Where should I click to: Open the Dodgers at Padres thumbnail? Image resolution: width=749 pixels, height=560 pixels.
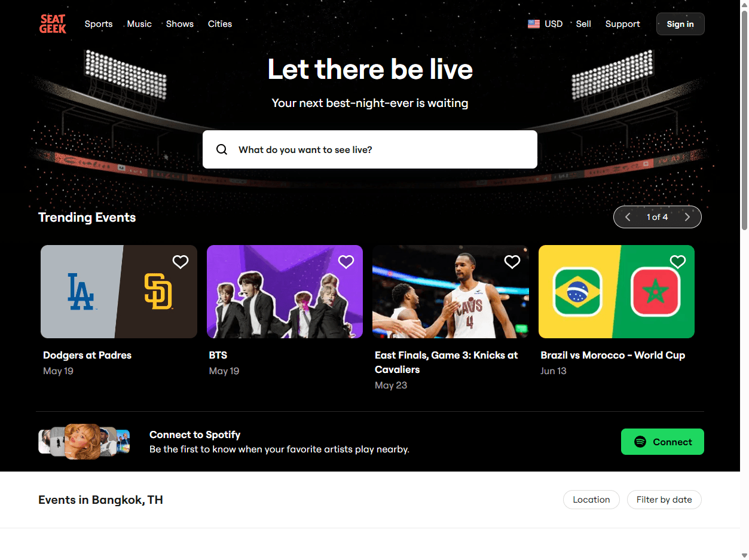click(x=119, y=292)
